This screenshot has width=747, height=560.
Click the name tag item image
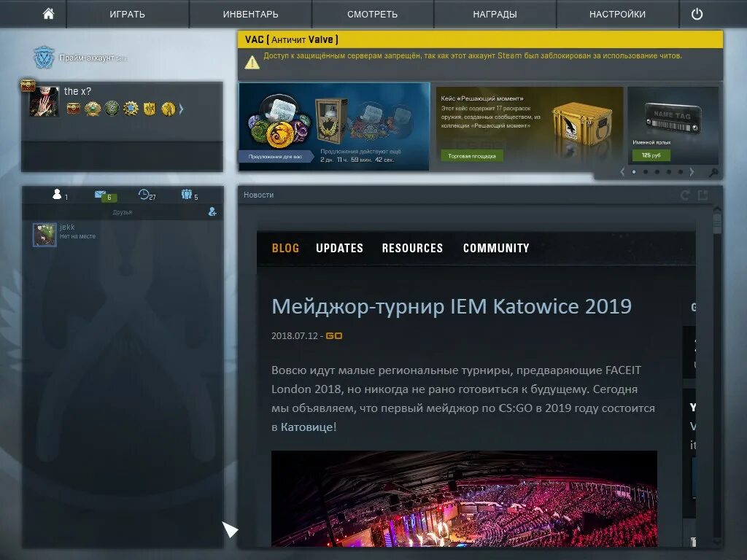673,118
